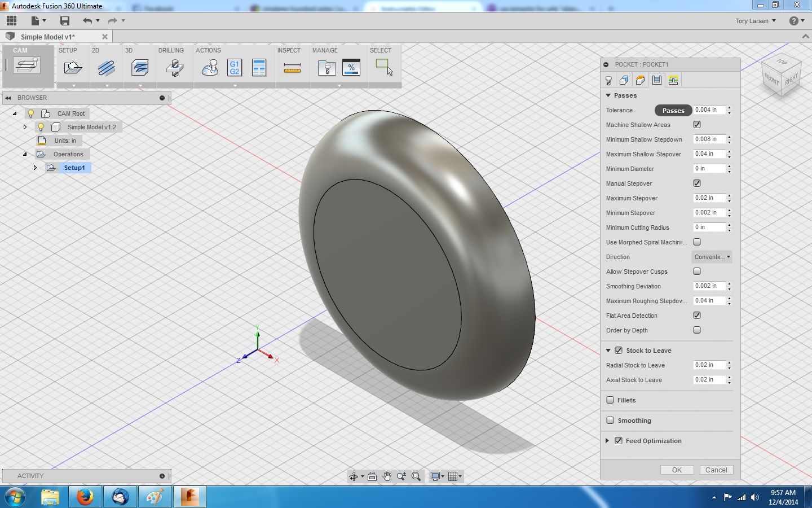Open the Tool tab in the Pocket dialog
Image resolution: width=812 pixels, height=508 pixels.
(x=609, y=80)
